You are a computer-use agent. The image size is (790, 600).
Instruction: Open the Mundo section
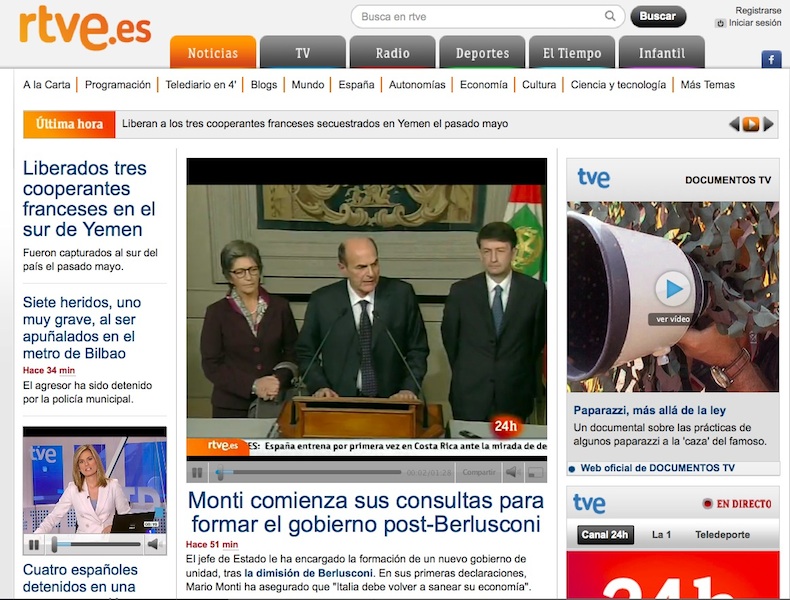tap(307, 85)
